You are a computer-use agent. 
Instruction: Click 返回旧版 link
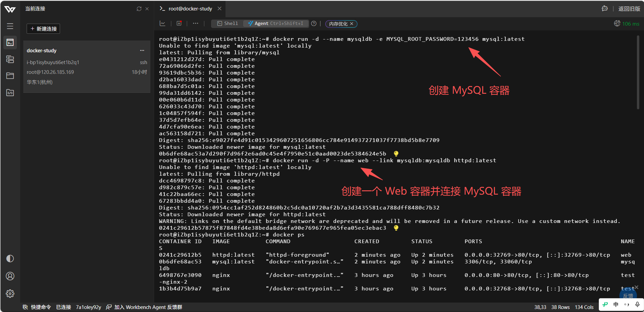629,9
